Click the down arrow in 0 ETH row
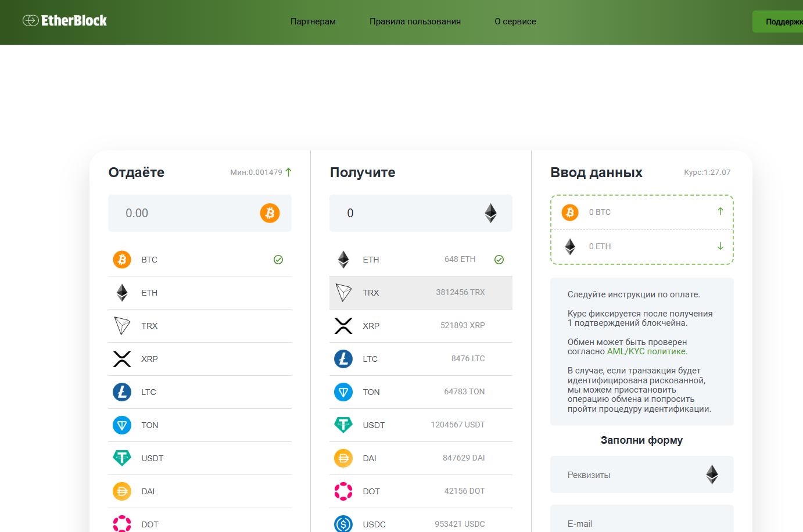The width and height of the screenshot is (803, 532). click(720, 246)
